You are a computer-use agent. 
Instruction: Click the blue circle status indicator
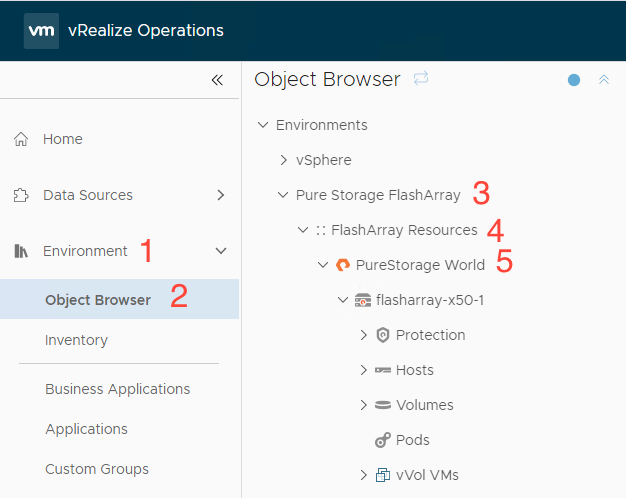[574, 80]
